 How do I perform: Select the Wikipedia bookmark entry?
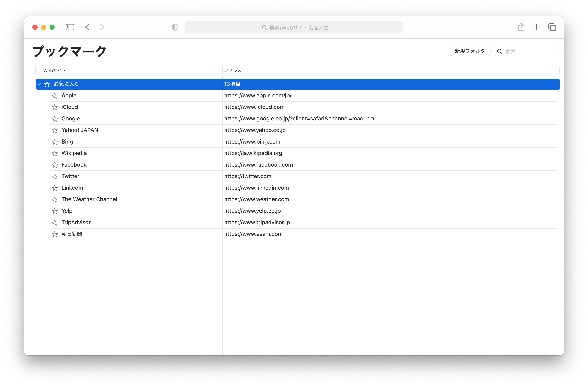pos(74,153)
